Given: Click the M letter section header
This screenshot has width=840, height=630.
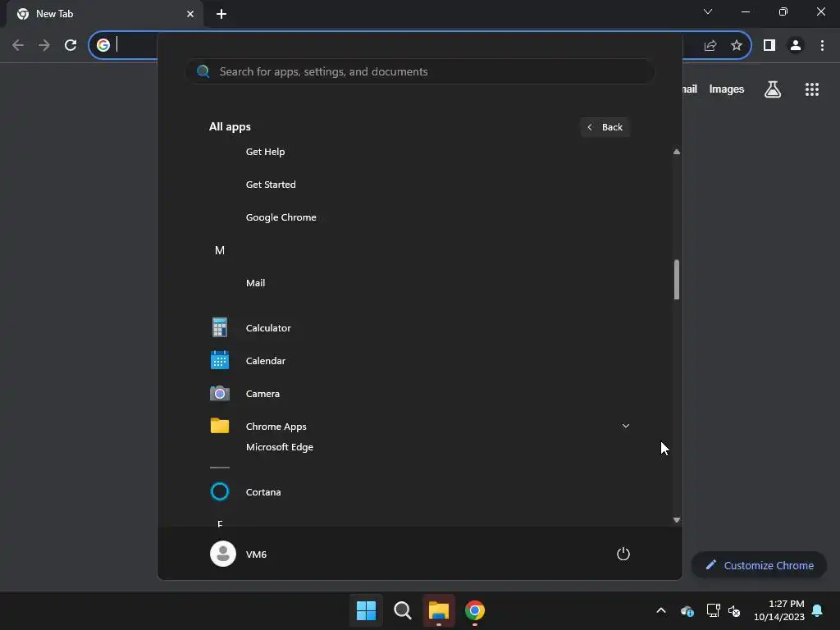Looking at the screenshot, I should 220,250.
